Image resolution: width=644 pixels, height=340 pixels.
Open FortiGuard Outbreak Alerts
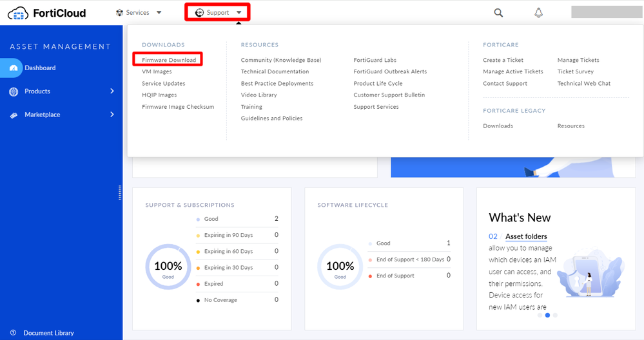(390, 71)
